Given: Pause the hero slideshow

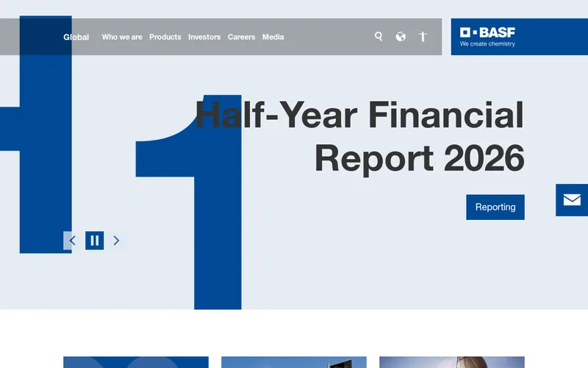Looking at the screenshot, I should pyautogui.click(x=95, y=241).
